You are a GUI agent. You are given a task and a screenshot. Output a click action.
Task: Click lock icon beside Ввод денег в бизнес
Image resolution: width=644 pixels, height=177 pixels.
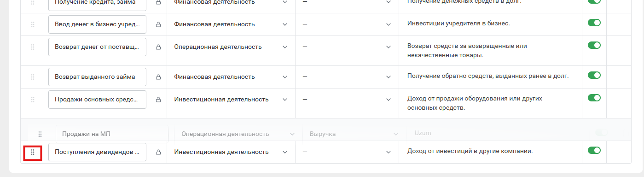[158, 24]
